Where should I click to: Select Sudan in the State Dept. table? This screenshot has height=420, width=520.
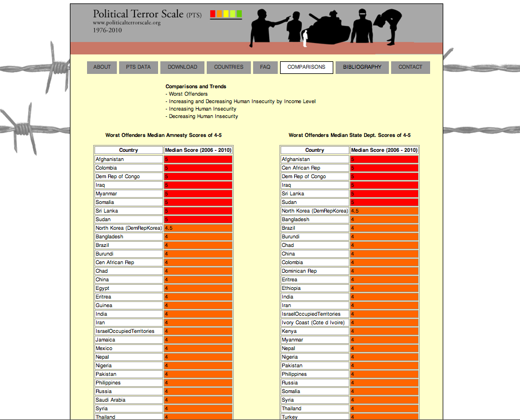click(x=315, y=202)
